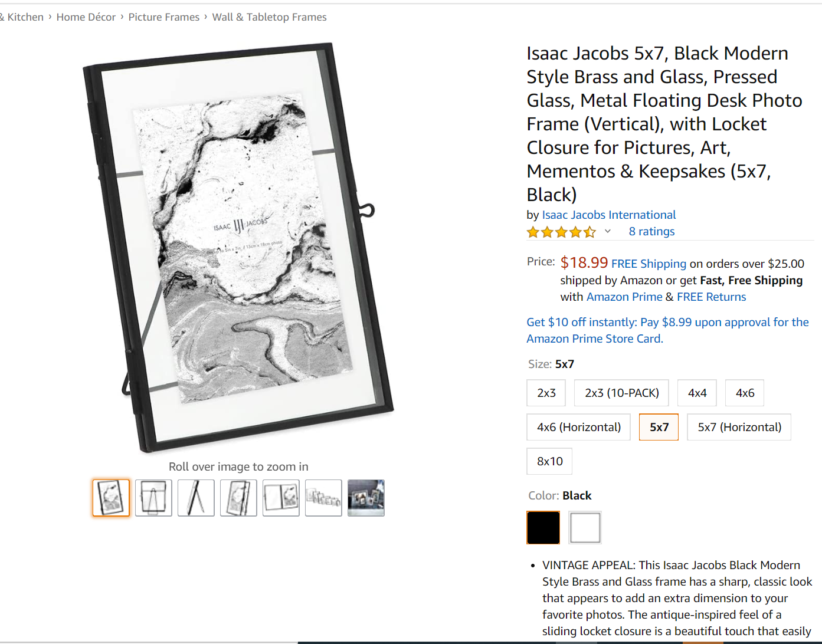Click the star rating icons

point(561,232)
